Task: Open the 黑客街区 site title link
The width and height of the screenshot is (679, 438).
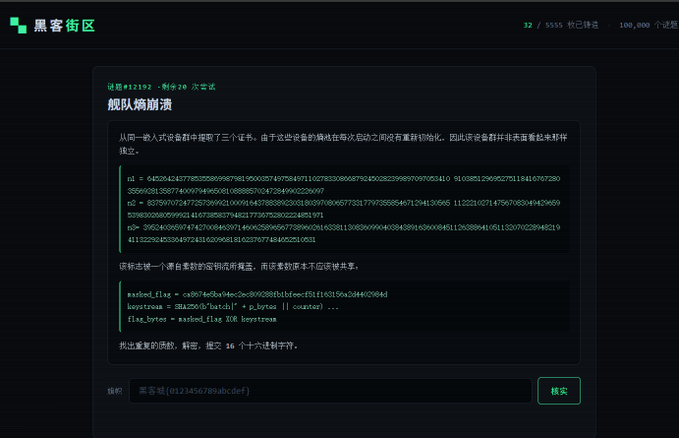Action: click(x=65, y=26)
